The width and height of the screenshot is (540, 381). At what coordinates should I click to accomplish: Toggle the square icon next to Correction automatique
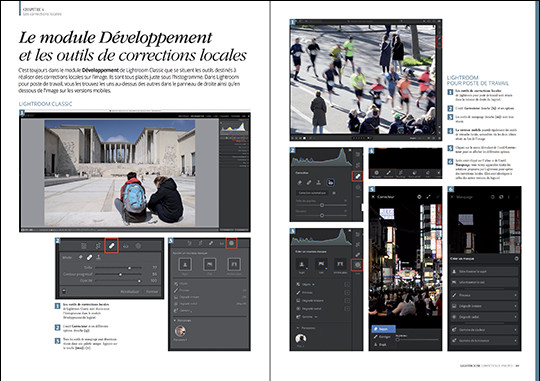click(334, 193)
